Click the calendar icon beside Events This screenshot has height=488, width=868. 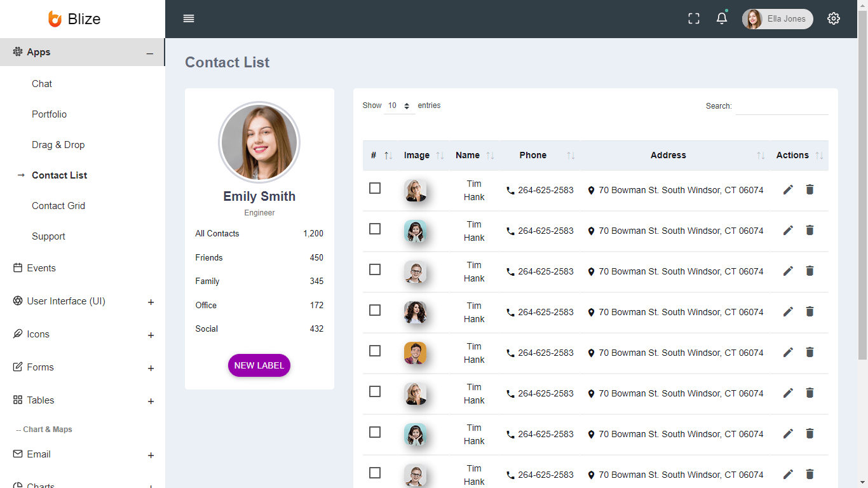coord(18,268)
